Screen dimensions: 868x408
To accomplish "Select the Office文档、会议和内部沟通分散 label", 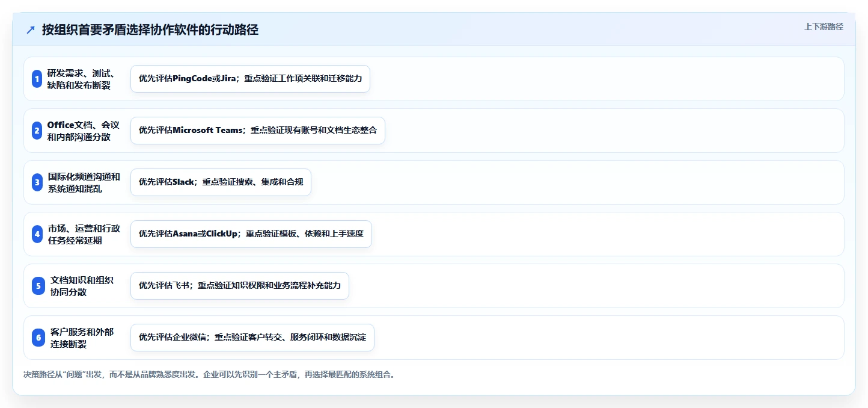I will [84, 131].
